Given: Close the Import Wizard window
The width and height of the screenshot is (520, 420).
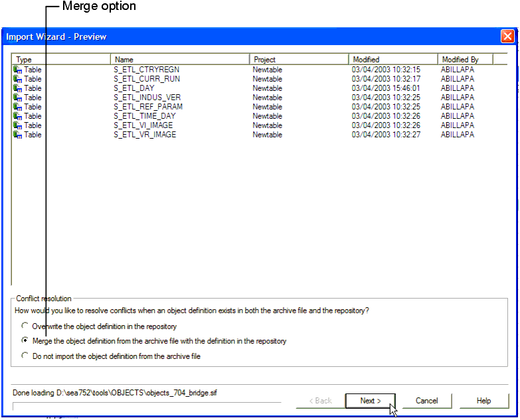Looking at the screenshot, I should coord(507,36).
